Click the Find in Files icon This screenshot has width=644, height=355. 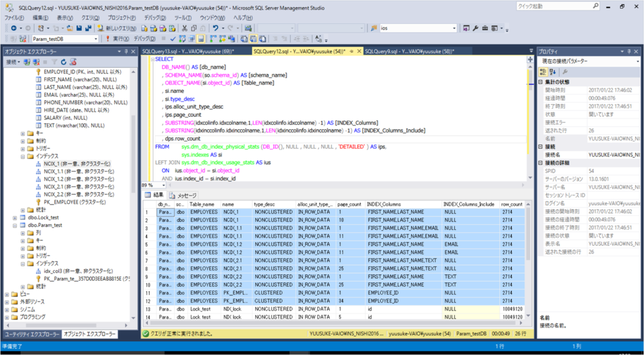point(374,28)
